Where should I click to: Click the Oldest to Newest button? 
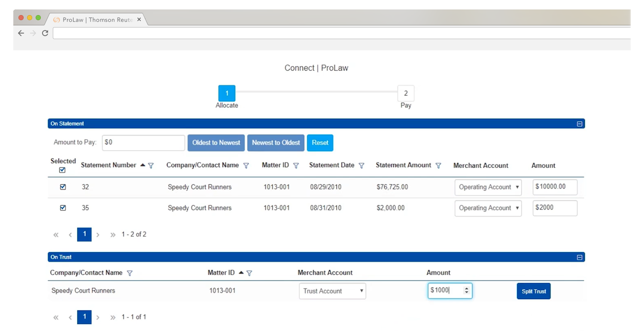216,143
